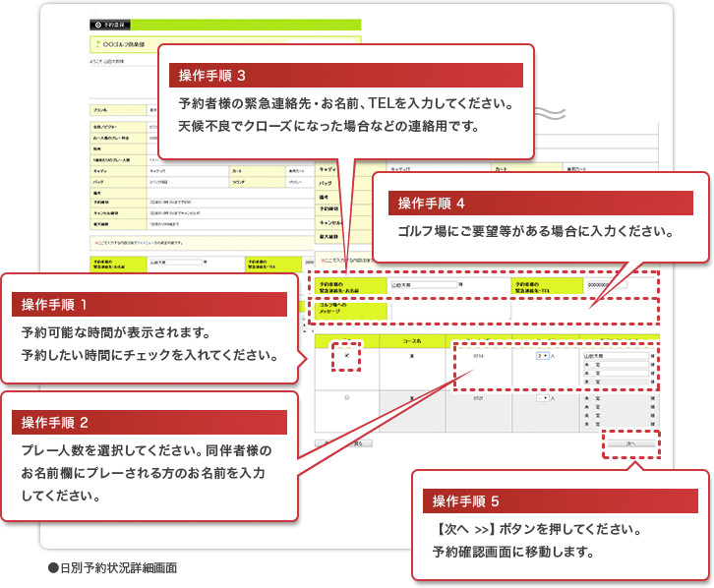Click the ラウンド label cell
714x588 pixels.
point(257,182)
